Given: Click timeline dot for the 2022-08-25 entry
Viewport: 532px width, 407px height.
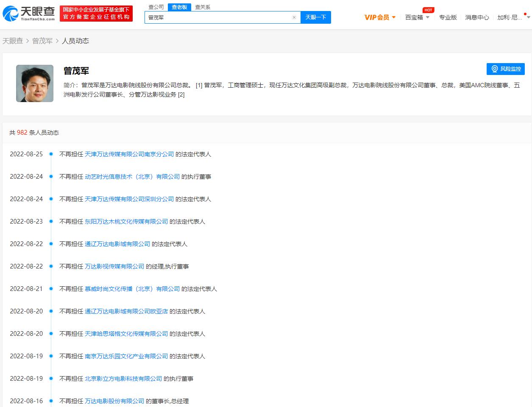Looking at the screenshot, I should point(51,154).
